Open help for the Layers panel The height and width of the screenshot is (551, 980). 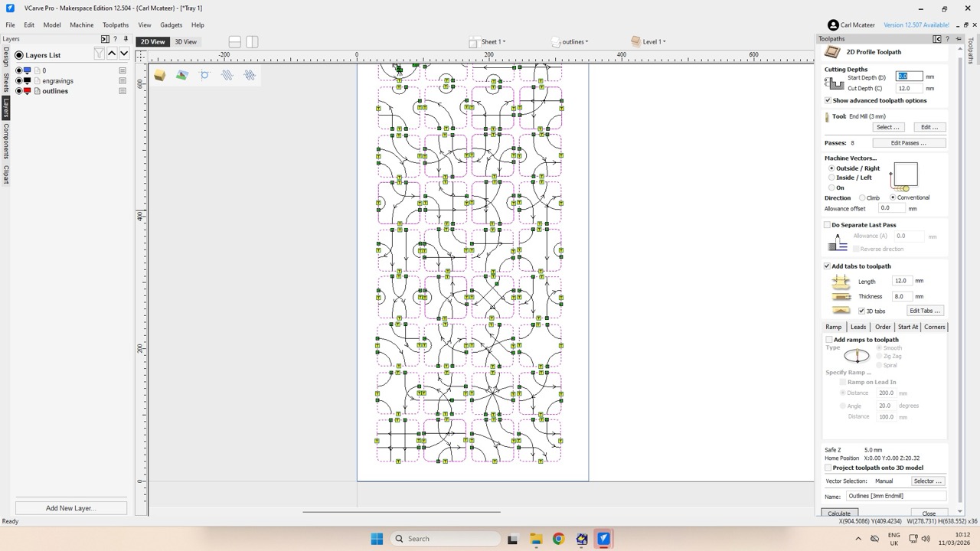(x=116, y=39)
